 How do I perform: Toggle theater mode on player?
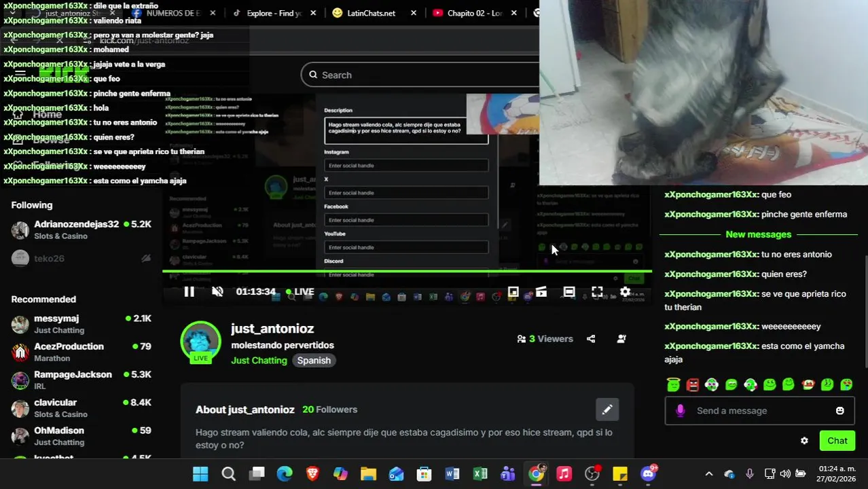pos(569,292)
